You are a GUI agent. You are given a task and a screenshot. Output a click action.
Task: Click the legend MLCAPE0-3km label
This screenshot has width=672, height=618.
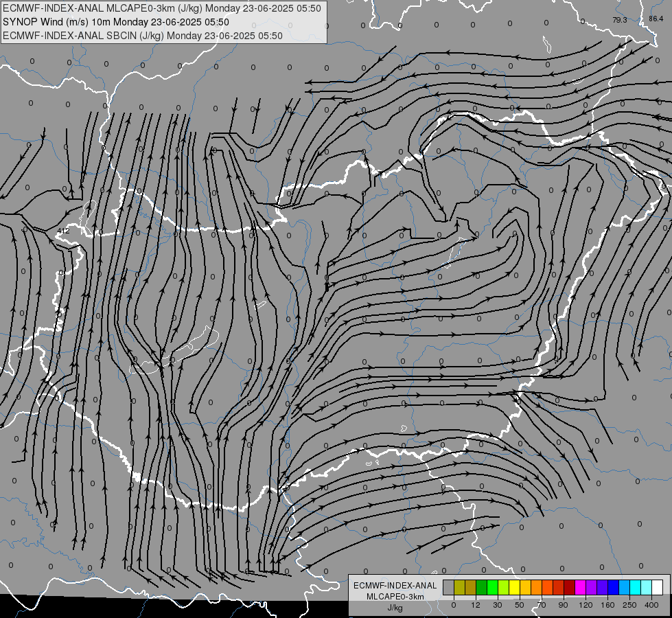(x=395, y=597)
